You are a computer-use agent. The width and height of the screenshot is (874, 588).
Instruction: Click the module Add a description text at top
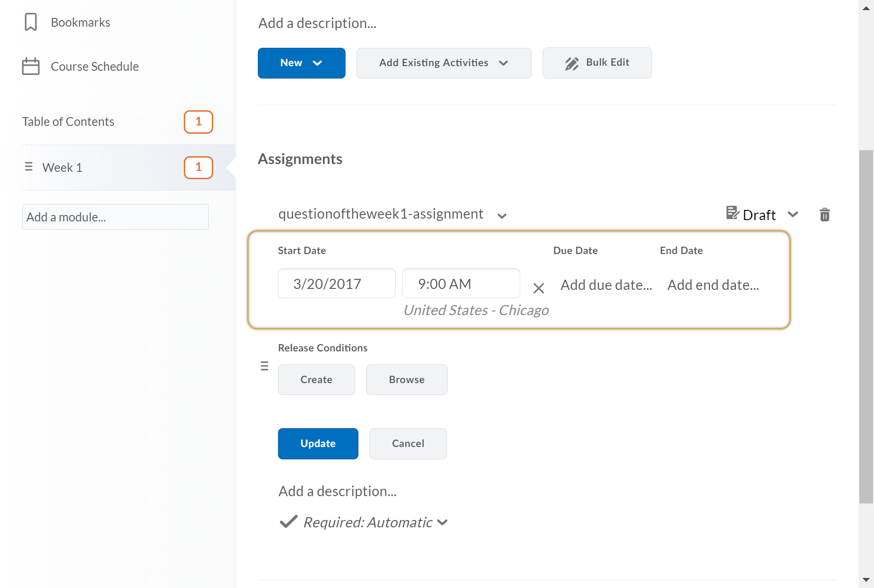(x=317, y=23)
